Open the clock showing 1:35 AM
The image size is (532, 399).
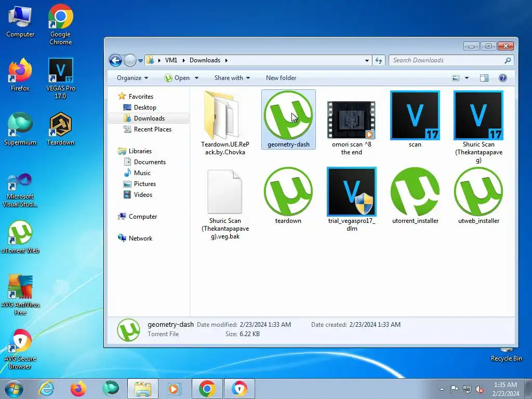(x=506, y=389)
